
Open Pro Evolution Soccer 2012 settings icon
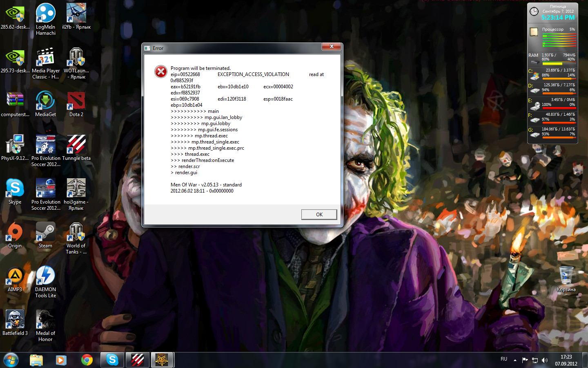tap(45, 151)
